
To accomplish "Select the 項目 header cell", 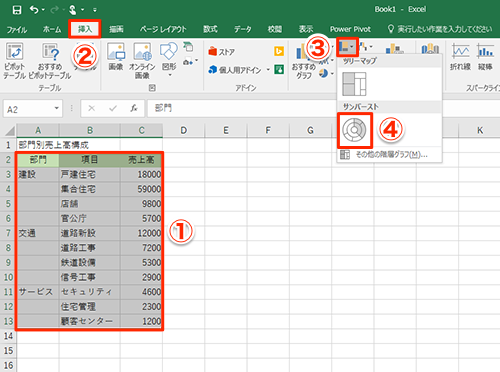I will coord(90,160).
